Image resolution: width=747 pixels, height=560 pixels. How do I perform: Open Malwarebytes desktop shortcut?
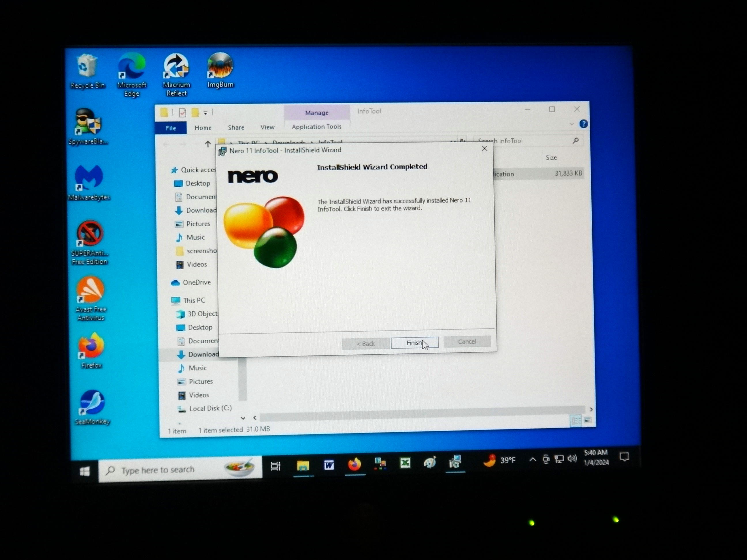click(x=89, y=183)
